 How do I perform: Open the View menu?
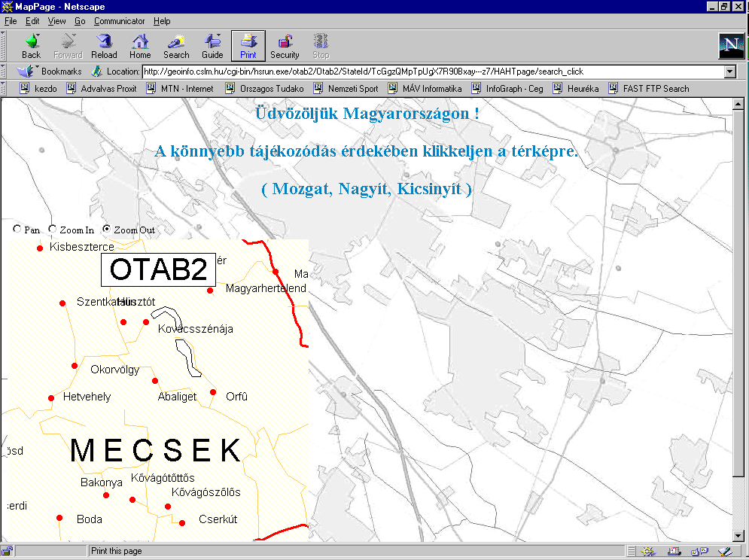coord(57,21)
